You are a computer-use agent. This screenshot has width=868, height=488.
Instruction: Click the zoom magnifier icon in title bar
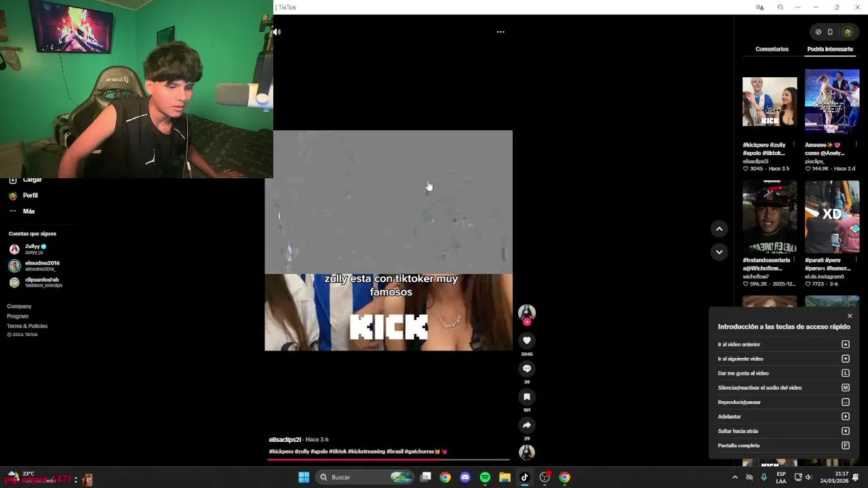pyautogui.click(x=781, y=7)
